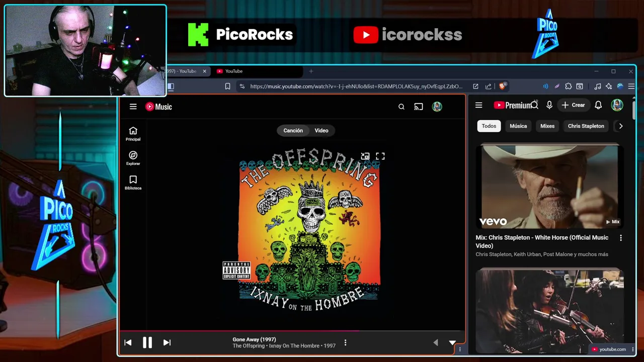
Task: Go to Principal home in sidebar
Action: [x=133, y=134]
